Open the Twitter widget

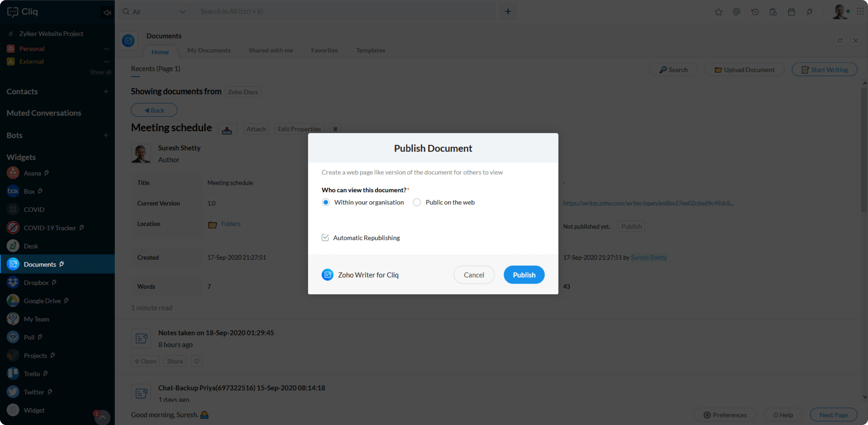[34, 392]
